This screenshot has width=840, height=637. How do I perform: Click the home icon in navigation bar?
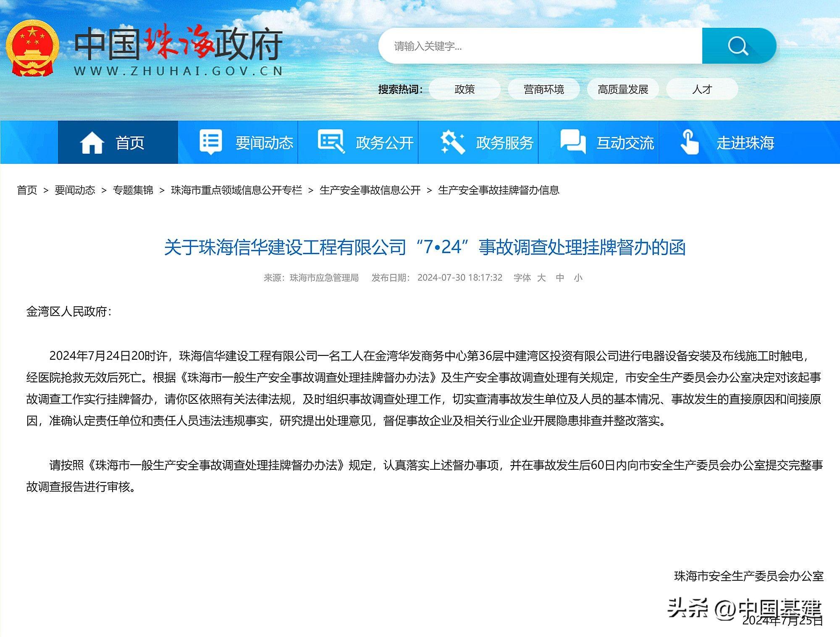coord(92,142)
